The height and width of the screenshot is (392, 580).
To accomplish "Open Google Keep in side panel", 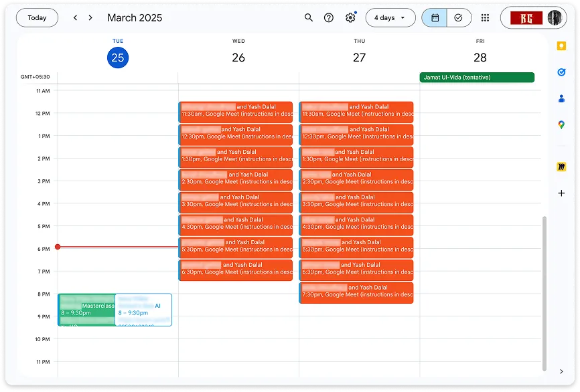I will point(561,46).
